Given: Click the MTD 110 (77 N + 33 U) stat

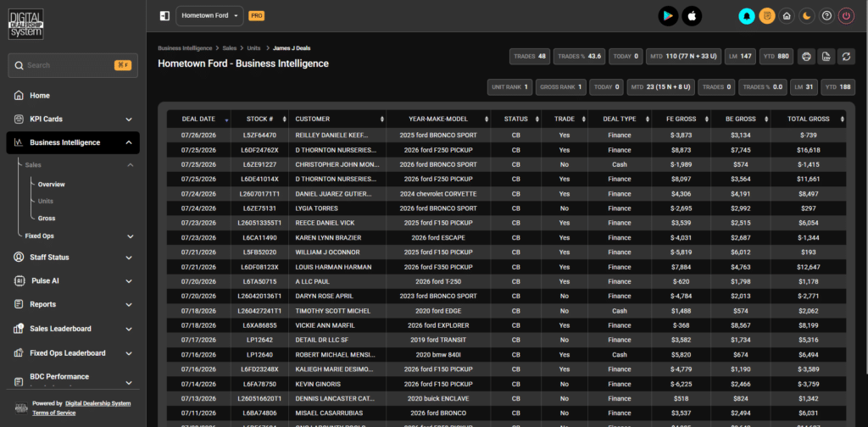Looking at the screenshot, I should point(683,57).
